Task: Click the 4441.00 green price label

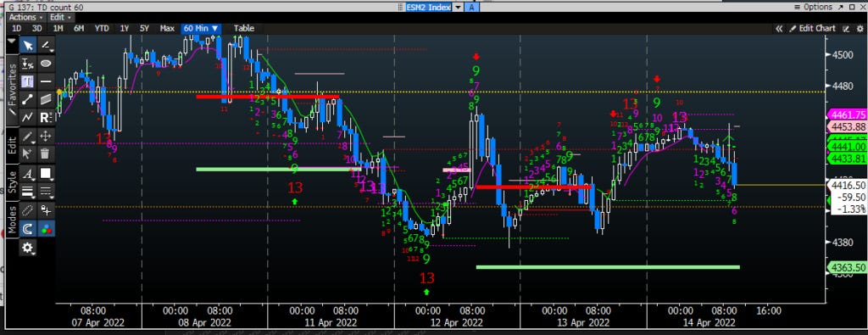Action: click(x=847, y=146)
